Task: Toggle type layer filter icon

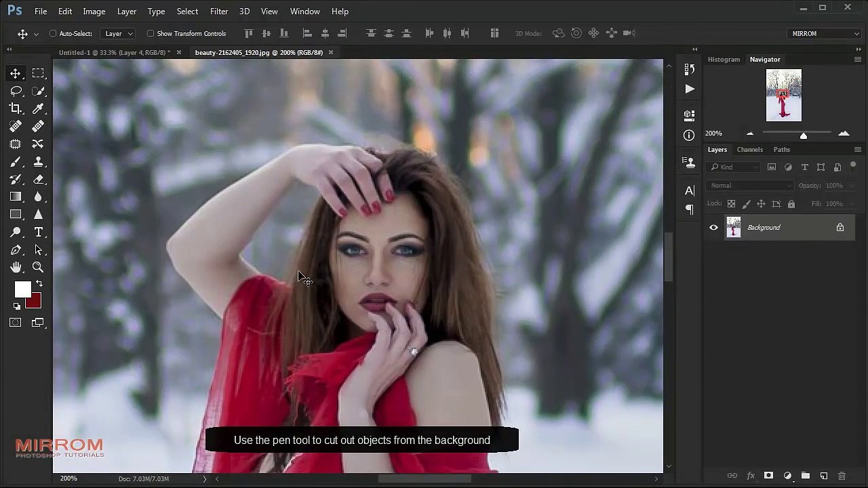Action: 804,167
